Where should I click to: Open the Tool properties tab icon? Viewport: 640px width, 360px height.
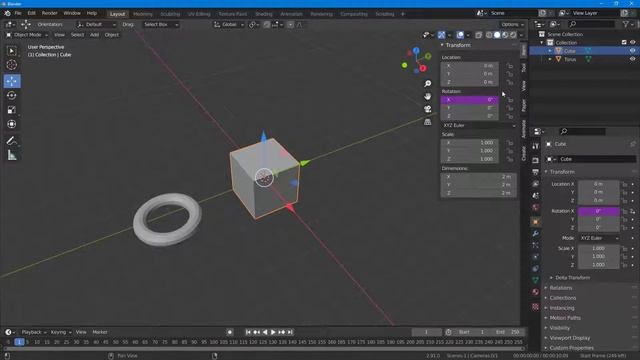click(536, 146)
